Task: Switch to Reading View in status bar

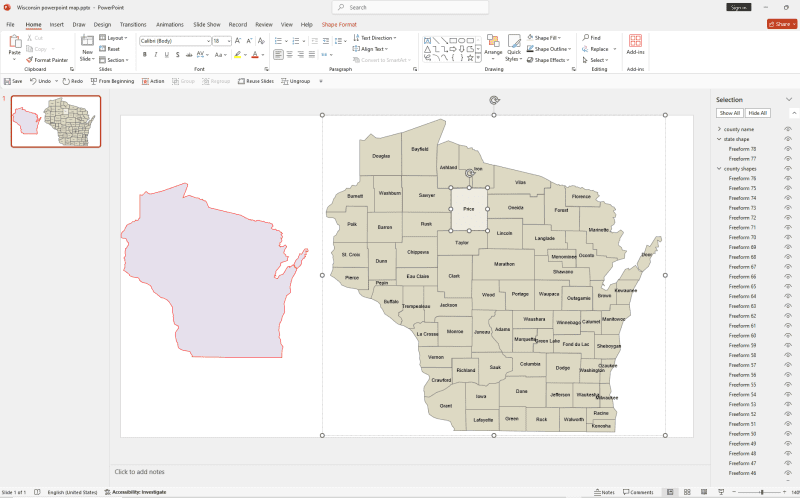Action: [704, 492]
